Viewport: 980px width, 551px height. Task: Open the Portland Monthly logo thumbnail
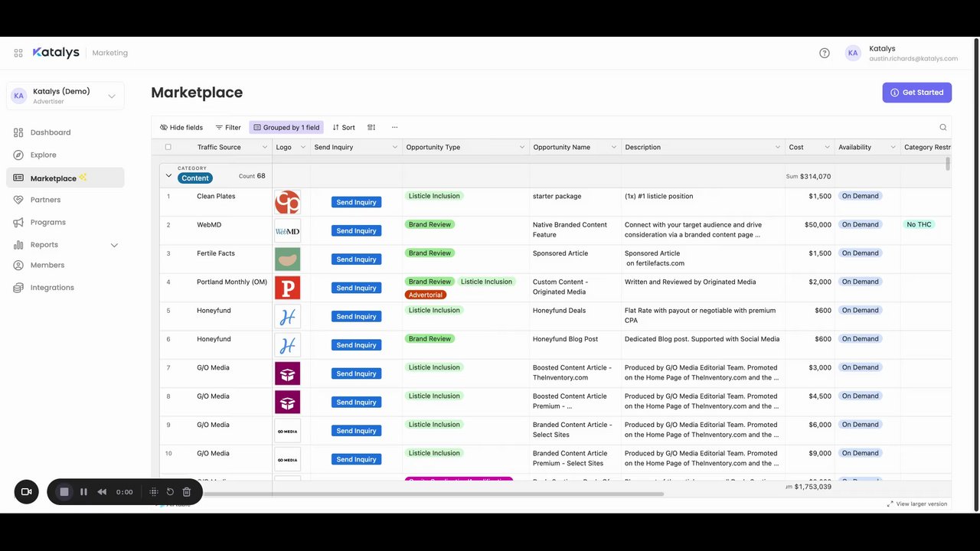pos(288,288)
